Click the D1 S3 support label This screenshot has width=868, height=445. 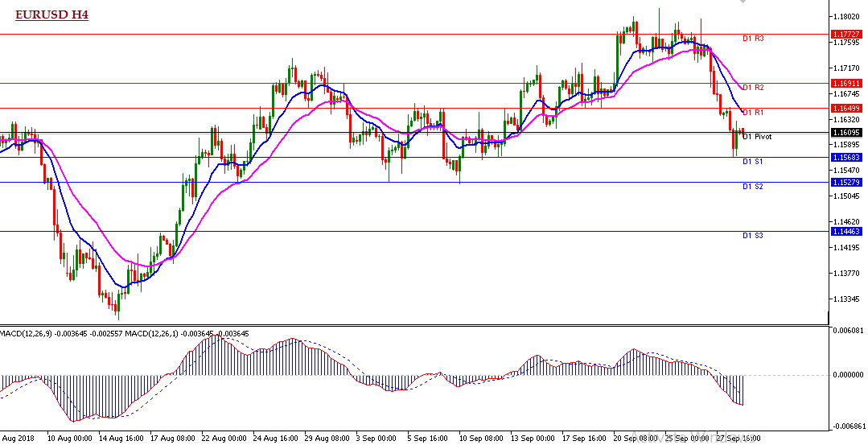click(x=752, y=235)
